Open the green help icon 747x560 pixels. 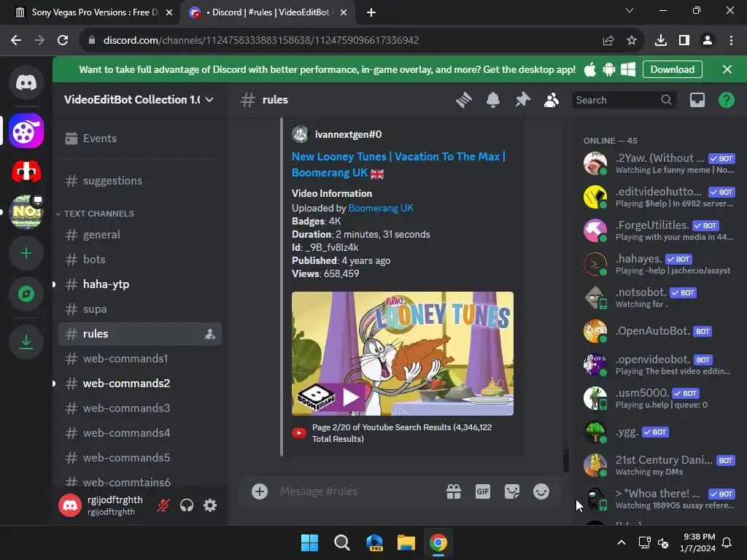[x=727, y=100]
